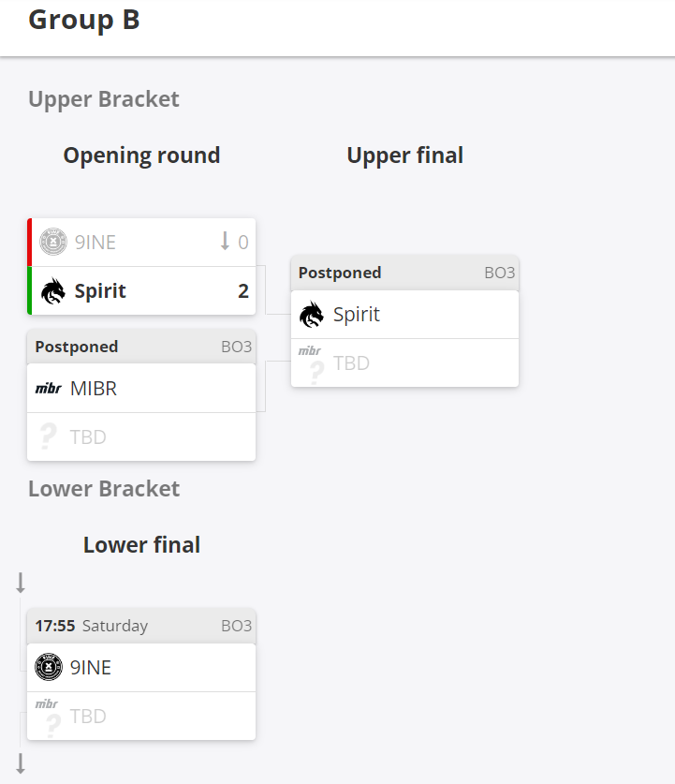Click the down arrow above lower final

(x=21, y=583)
